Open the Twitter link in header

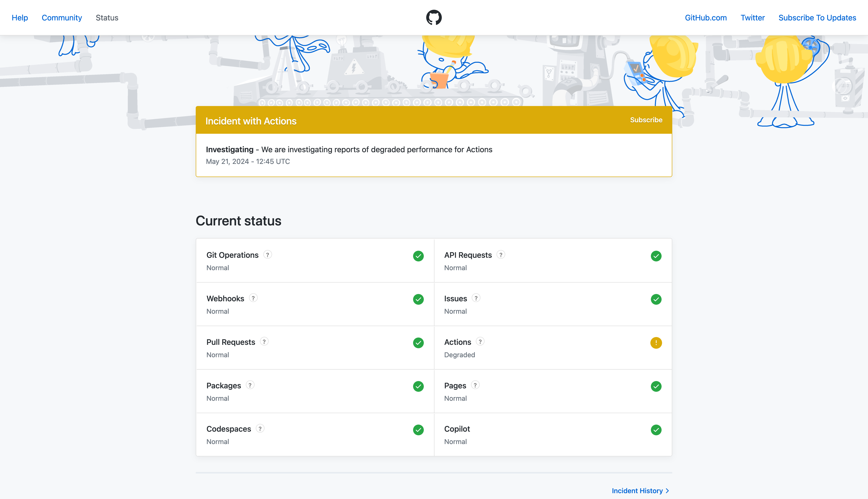(753, 18)
